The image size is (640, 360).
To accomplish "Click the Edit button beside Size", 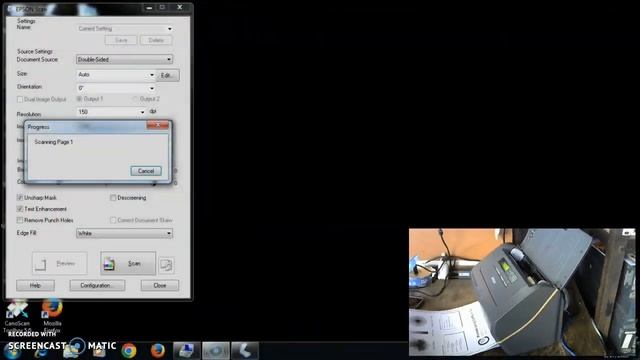I will point(168,76).
